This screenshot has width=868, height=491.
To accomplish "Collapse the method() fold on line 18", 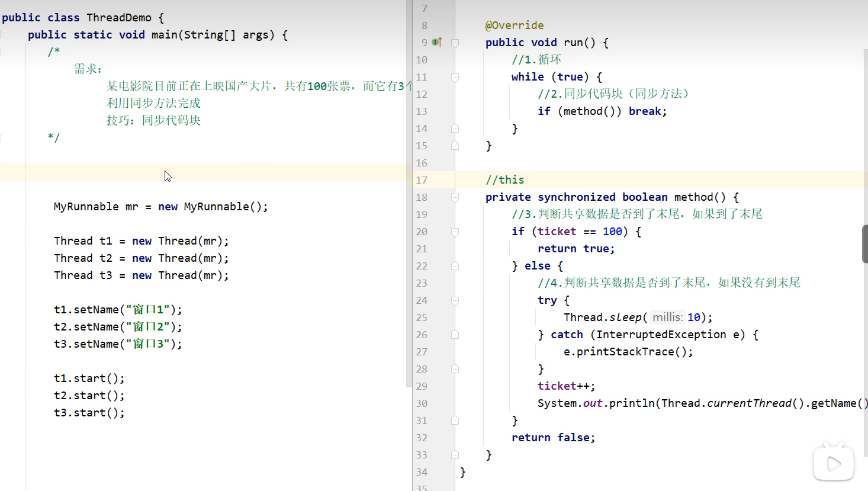I will [455, 197].
